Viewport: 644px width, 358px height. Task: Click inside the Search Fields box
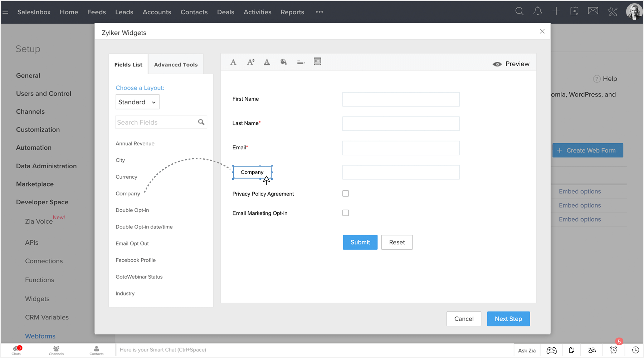156,123
